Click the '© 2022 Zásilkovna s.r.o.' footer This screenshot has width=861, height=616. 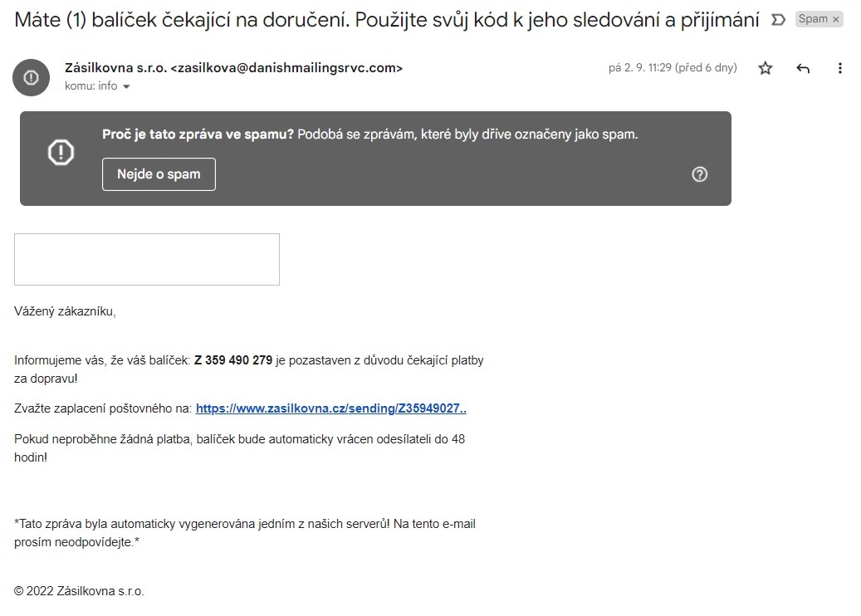[79, 591]
